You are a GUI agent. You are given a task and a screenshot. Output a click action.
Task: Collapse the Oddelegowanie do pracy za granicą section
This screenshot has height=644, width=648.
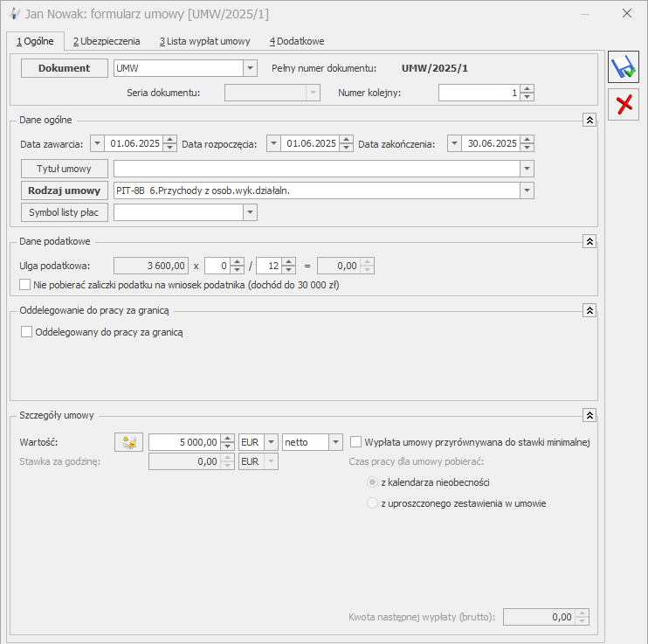[x=589, y=310]
